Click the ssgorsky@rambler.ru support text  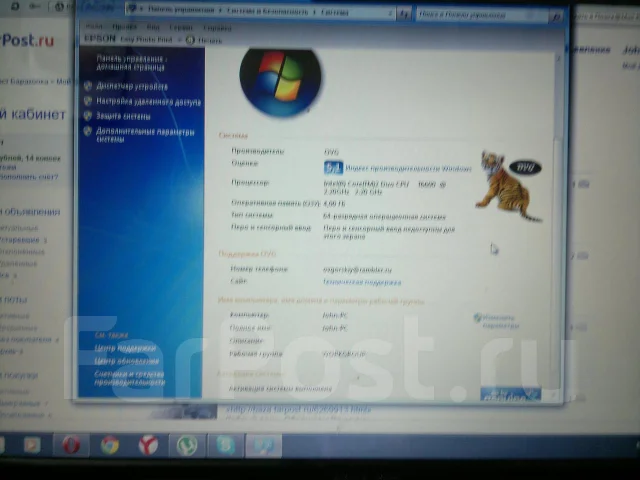[x=358, y=270]
